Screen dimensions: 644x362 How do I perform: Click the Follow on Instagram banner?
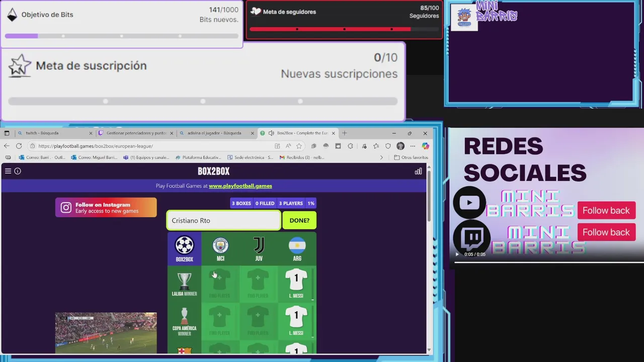106,208
